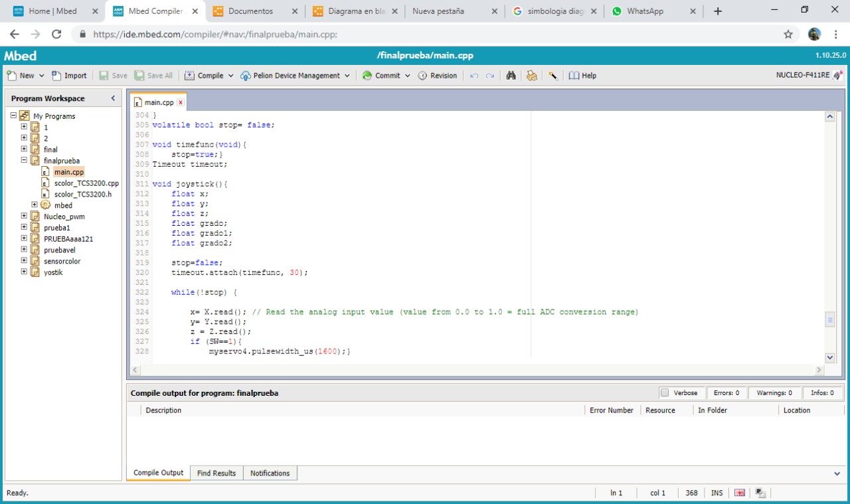Viewport: 850px width, 504px height.
Task: Click the editor horizontal scroll-right arrow
Action: [x=819, y=370]
